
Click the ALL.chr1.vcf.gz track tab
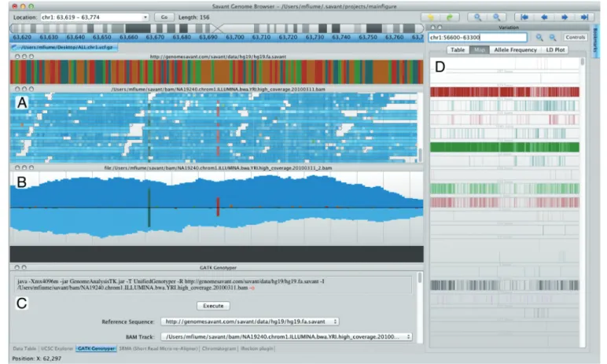point(64,47)
